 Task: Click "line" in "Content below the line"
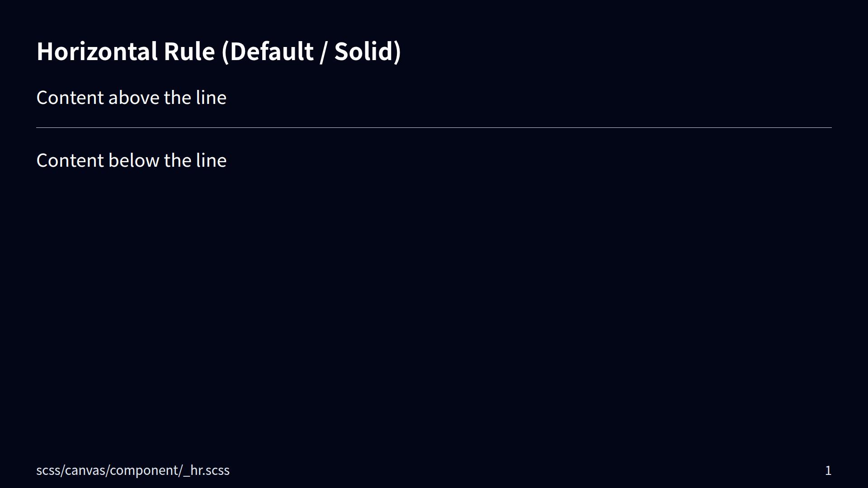point(211,160)
